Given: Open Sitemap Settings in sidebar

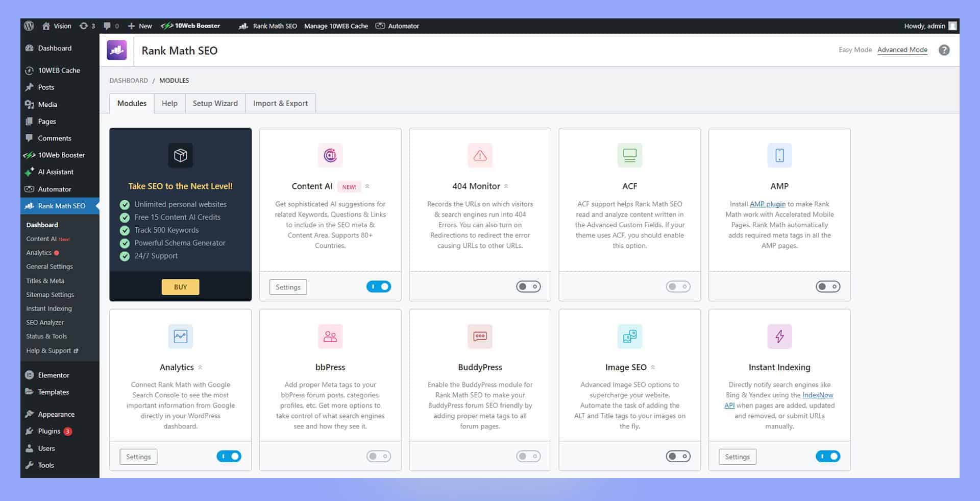Looking at the screenshot, I should (50, 295).
